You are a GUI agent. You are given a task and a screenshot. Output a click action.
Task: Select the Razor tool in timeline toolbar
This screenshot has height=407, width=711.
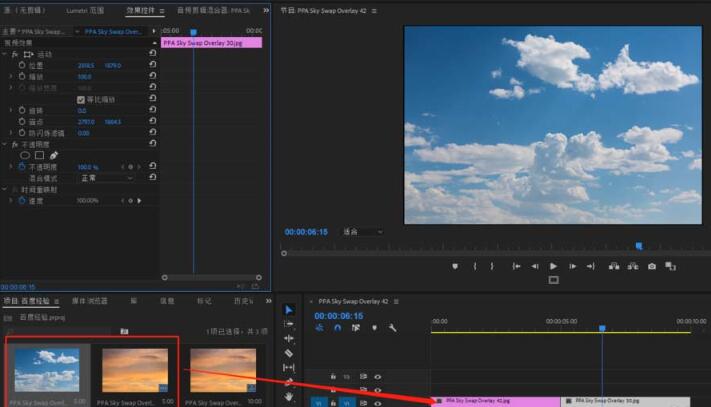[x=289, y=353]
